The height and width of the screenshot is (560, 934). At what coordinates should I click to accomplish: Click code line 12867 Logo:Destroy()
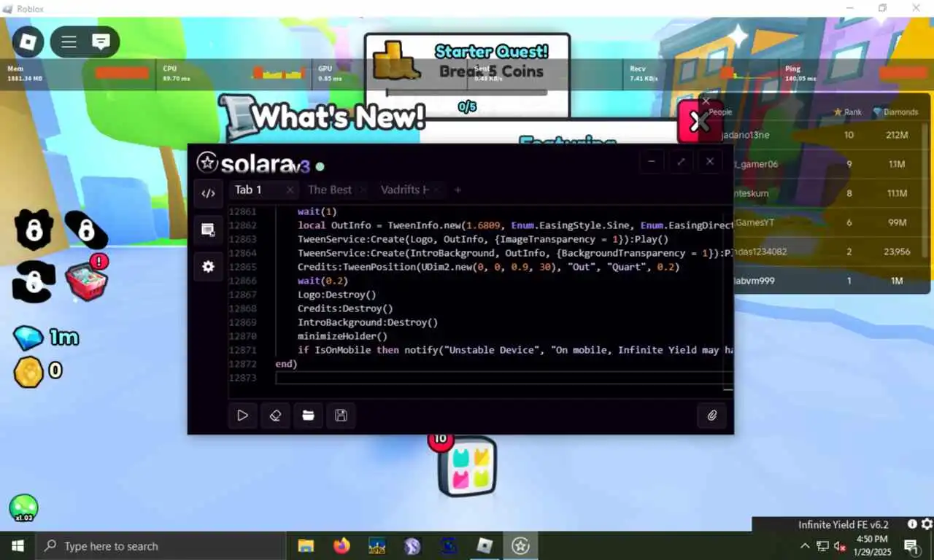[x=336, y=295]
